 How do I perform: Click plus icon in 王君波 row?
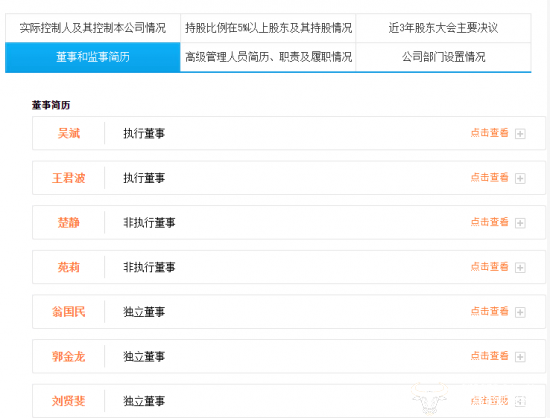[520, 178]
